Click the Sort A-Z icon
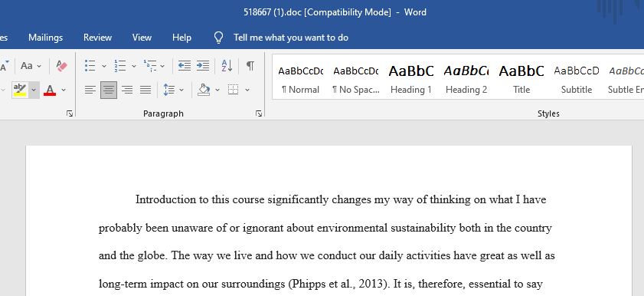 pos(227,66)
